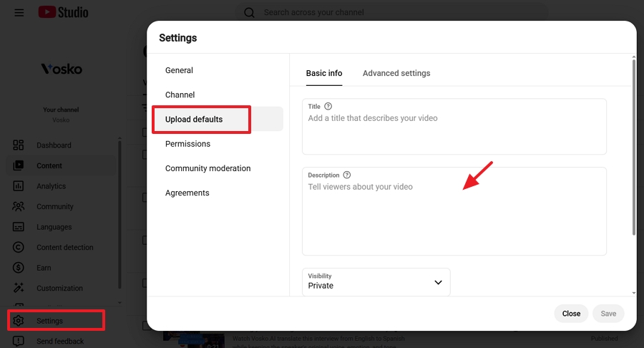The height and width of the screenshot is (348, 644).
Task: Switch to the Basic info tab
Action: click(x=323, y=73)
